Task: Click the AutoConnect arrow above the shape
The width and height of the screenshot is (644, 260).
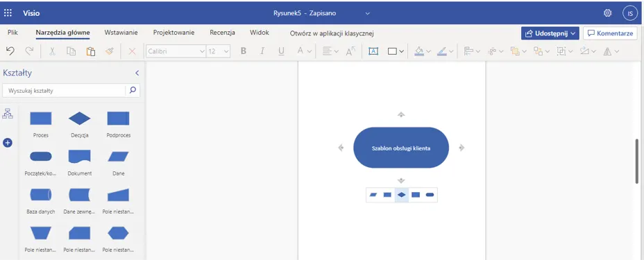Action: coord(401,114)
